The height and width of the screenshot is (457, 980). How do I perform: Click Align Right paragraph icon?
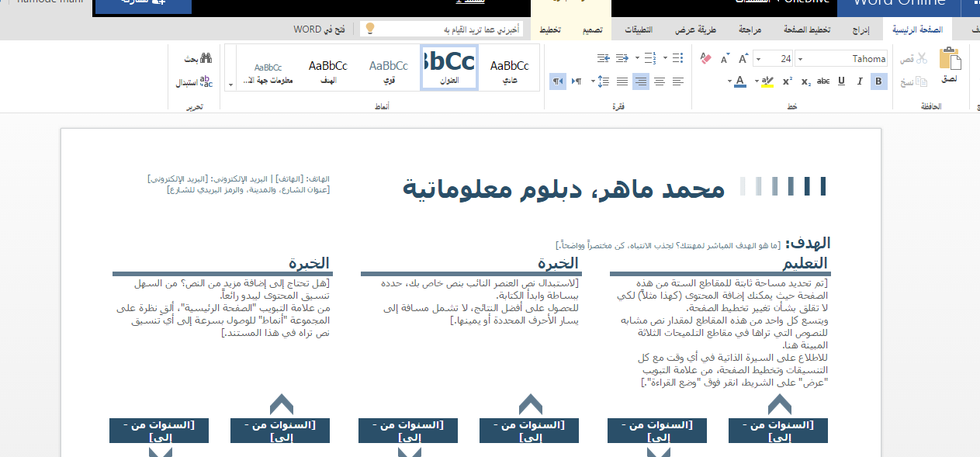640,81
